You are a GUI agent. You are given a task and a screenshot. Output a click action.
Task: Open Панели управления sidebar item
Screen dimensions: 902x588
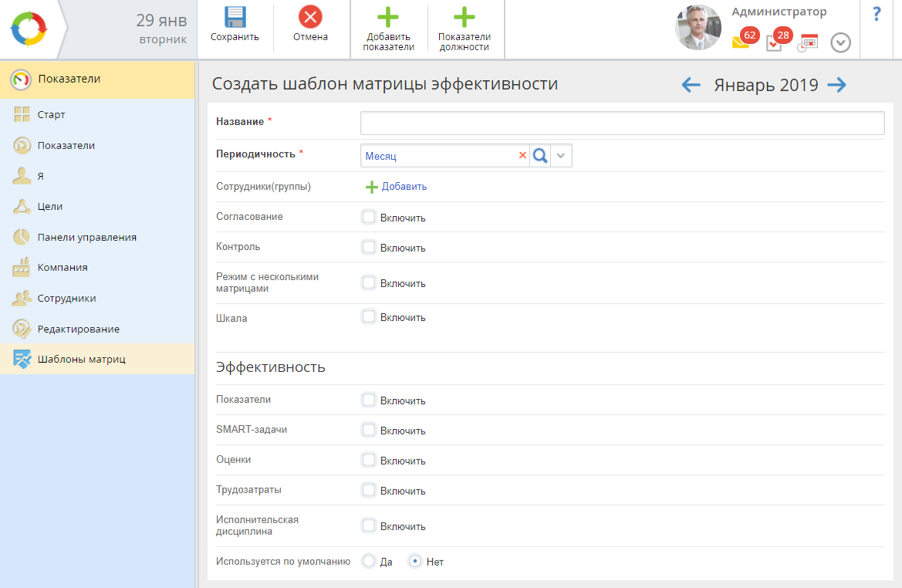click(x=86, y=237)
